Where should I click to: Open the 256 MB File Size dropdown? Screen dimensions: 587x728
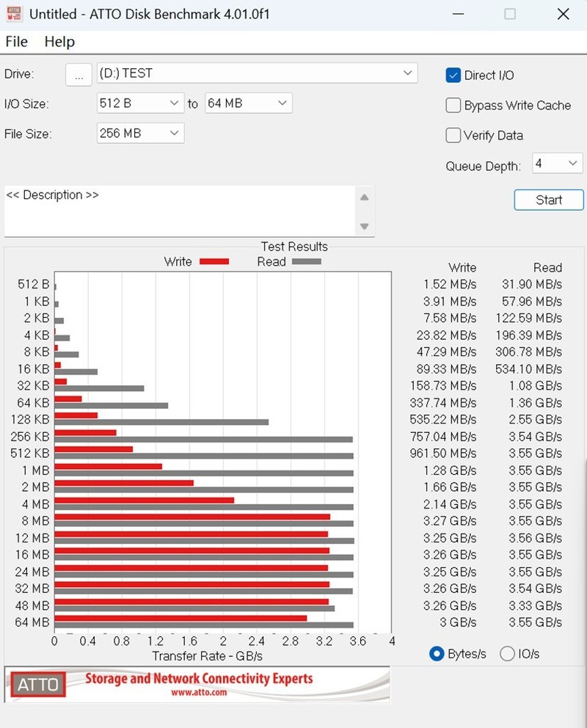[175, 133]
